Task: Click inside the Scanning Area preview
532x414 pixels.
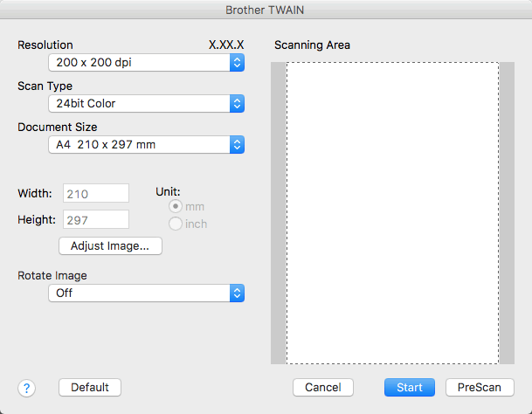Action: [x=392, y=213]
